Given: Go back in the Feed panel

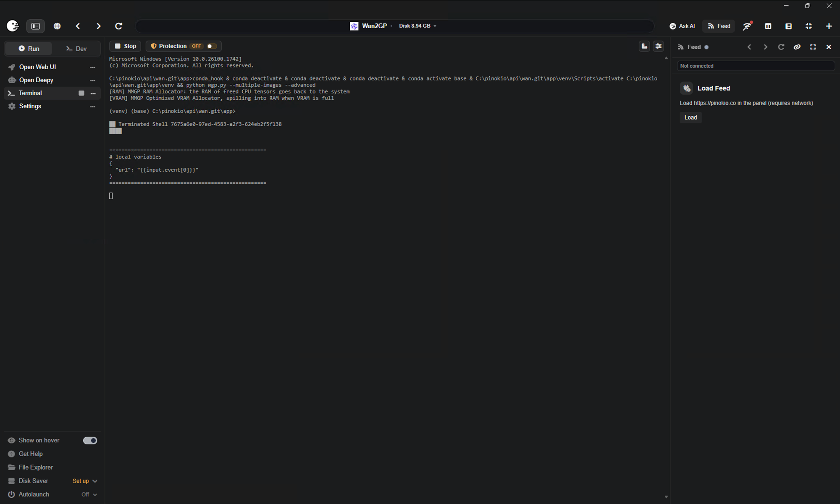Looking at the screenshot, I should [x=749, y=47].
